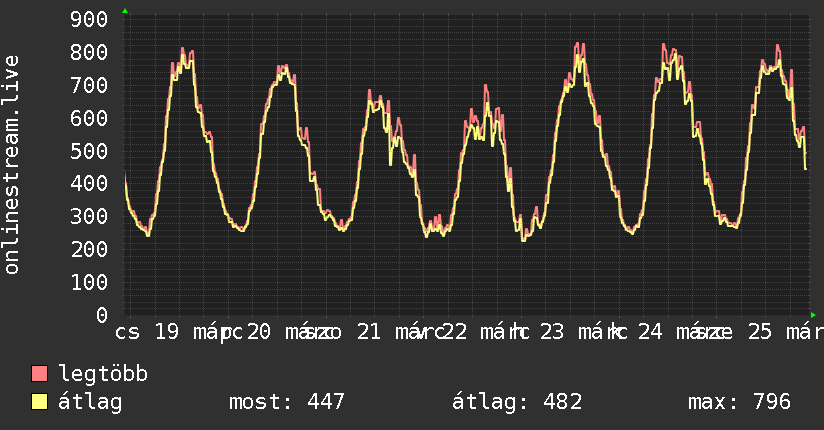Click the 300 y-axis label
824x430 pixels.
(89, 217)
